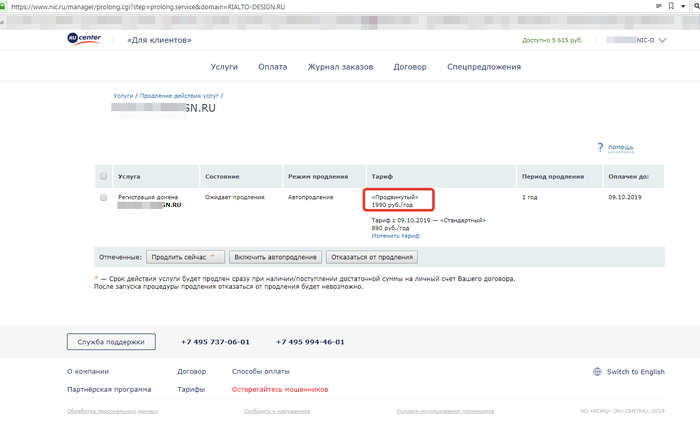Open Журнал заказов in navigation
Viewport: 700px width, 438px height.
click(x=339, y=67)
